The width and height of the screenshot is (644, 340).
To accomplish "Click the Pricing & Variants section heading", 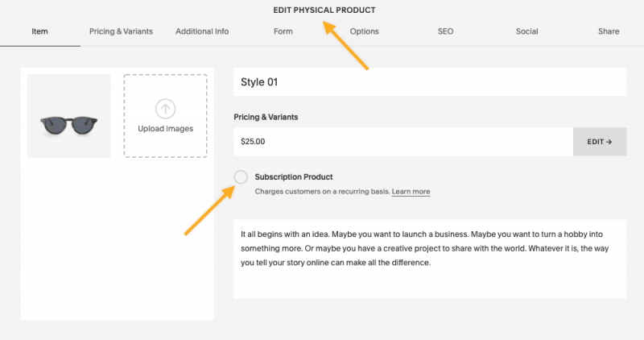I will tap(266, 117).
